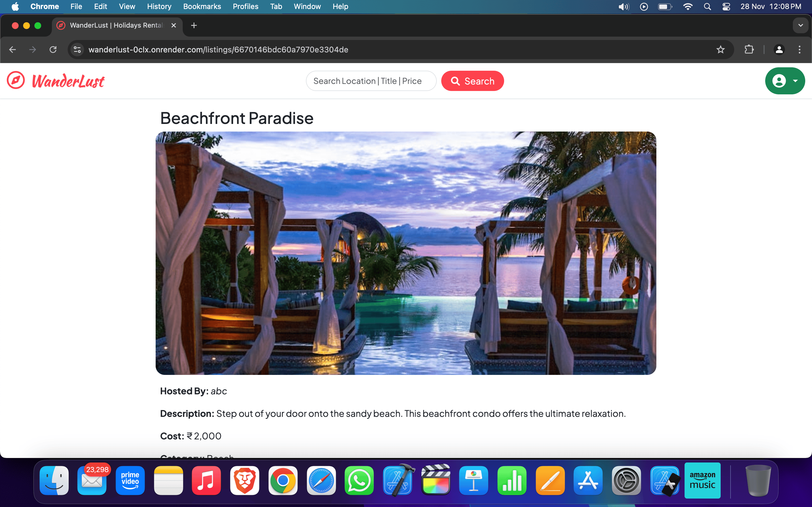The image size is (812, 507).
Task: Open macOS Control Center toggle icon
Action: pyautogui.click(x=726, y=6)
